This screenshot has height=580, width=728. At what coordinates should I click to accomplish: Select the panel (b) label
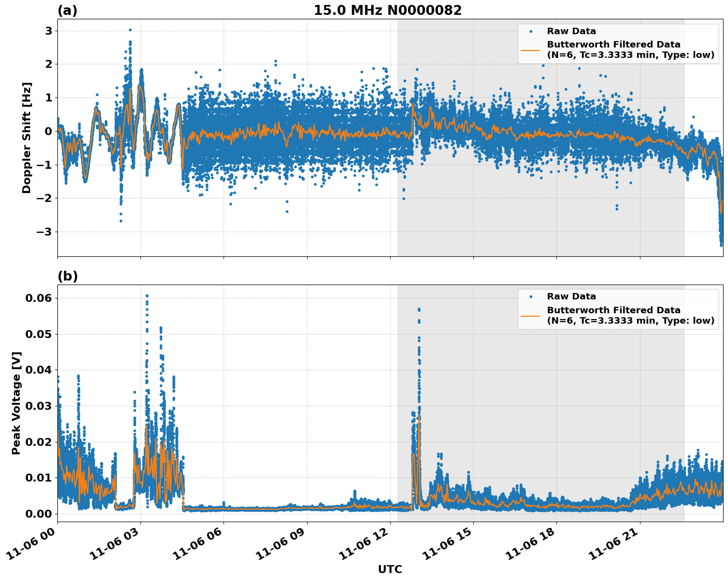68,276
